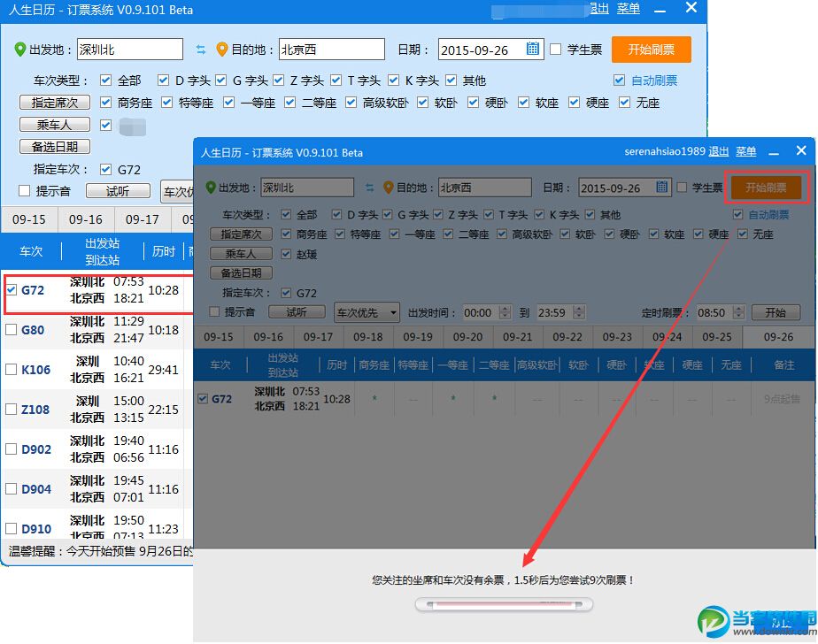Viewport: 818px width, 644px height.
Task: Click the 开始 button beside timed refresh
Action: click(x=776, y=312)
